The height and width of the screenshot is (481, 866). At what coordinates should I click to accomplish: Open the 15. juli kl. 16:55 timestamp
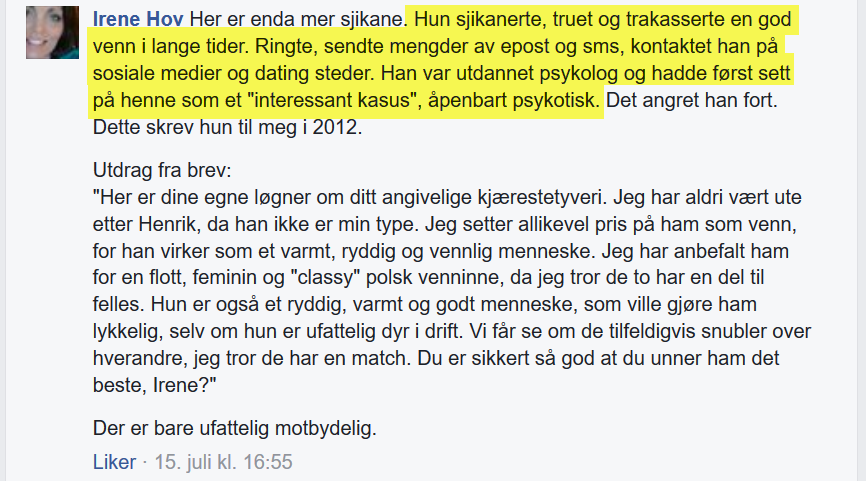[x=223, y=462]
